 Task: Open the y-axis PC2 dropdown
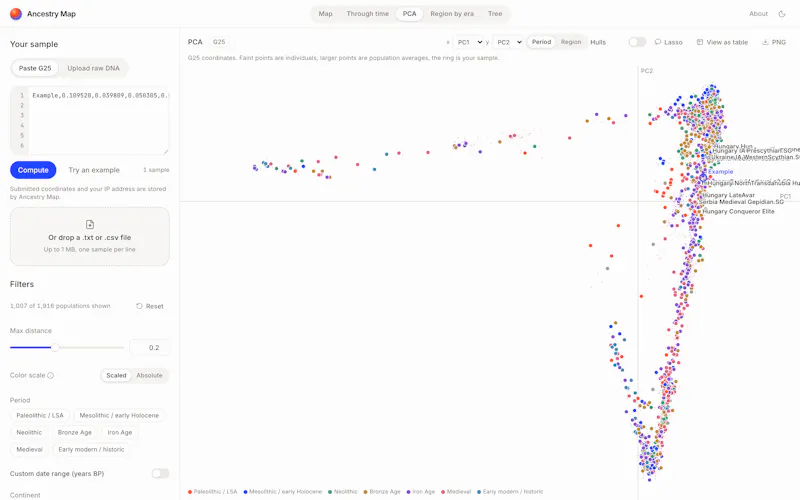pyautogui.click(x=508, y=42)
